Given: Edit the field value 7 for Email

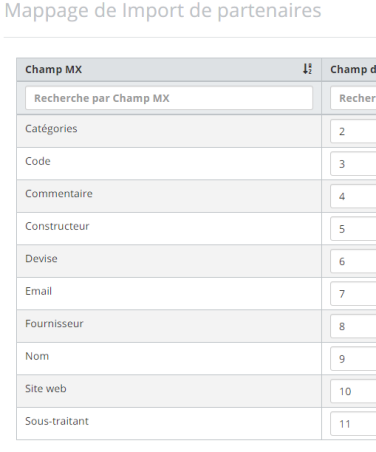Looking at the screenshot, I should tap(353, 294).
